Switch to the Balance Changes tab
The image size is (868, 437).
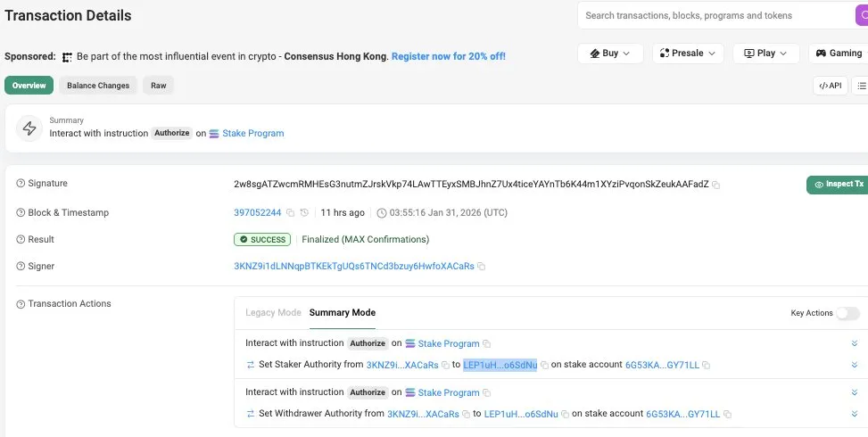99,86
